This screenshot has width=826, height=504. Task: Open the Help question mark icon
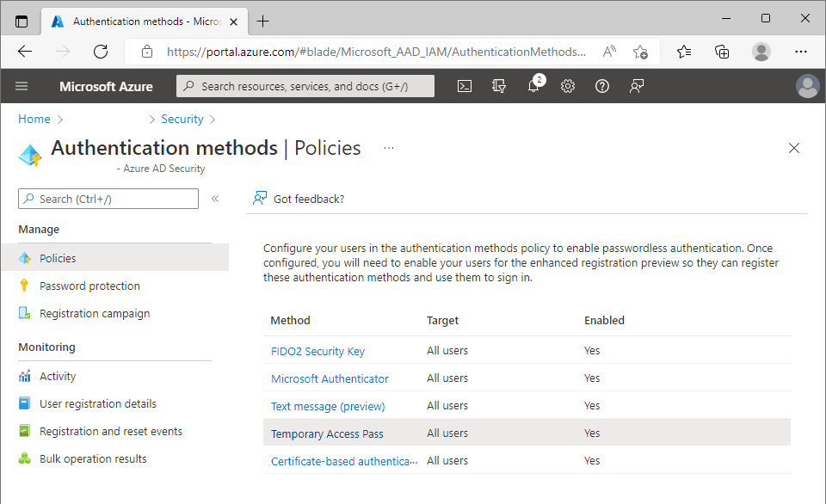point(602,86)
